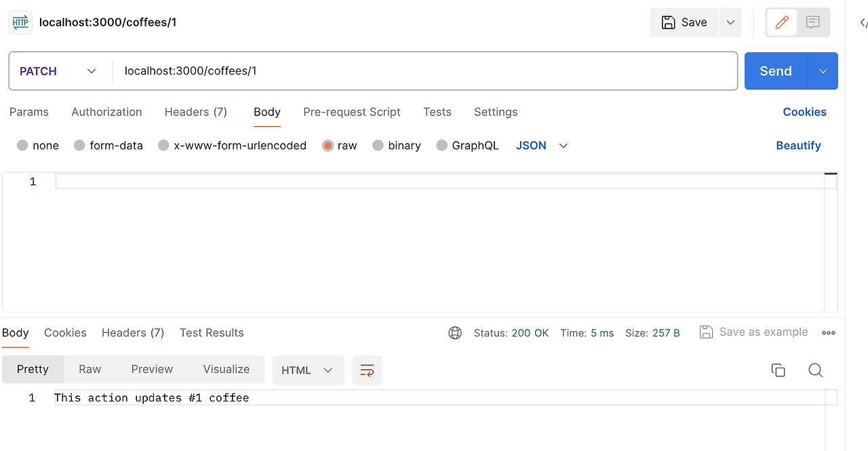
Task: Search the response with magnifier icon
Action: pos(815,370)
